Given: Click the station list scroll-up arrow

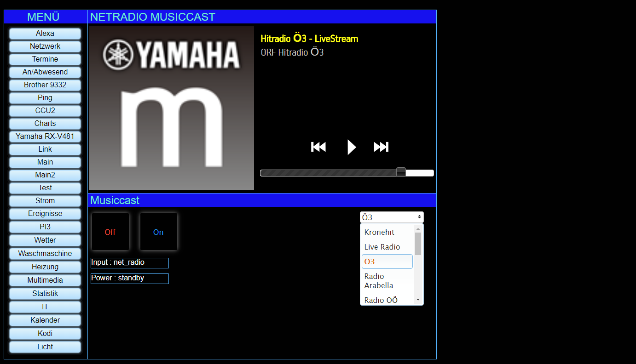Looking at the screenshot, I should (x=418, y=229).
